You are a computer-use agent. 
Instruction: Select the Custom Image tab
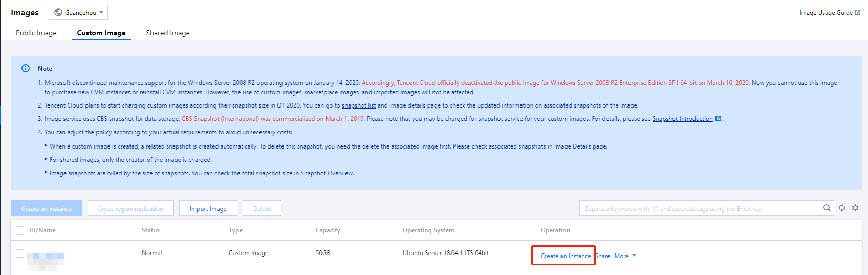click(x=101, y=33)
